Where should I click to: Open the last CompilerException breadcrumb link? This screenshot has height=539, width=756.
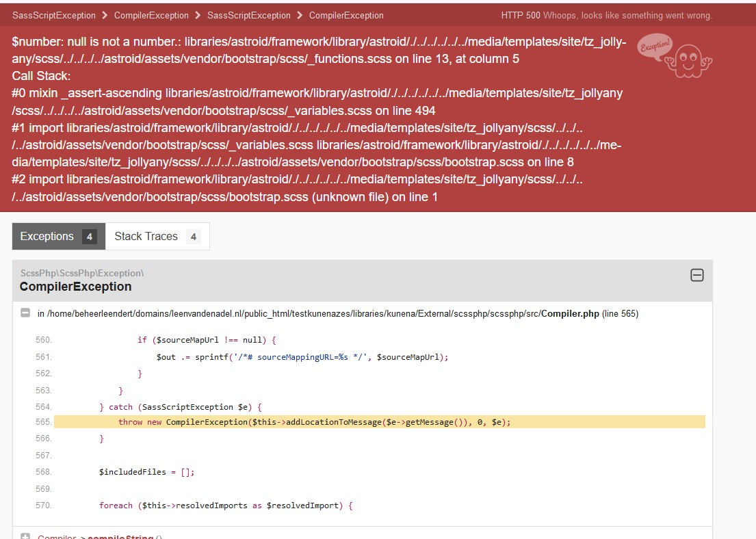click(x=346, y=15)
